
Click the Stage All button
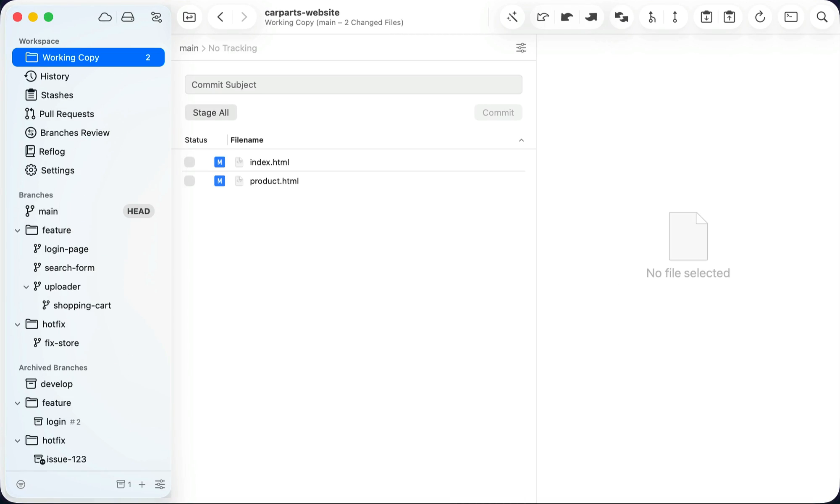click(211, 113)
